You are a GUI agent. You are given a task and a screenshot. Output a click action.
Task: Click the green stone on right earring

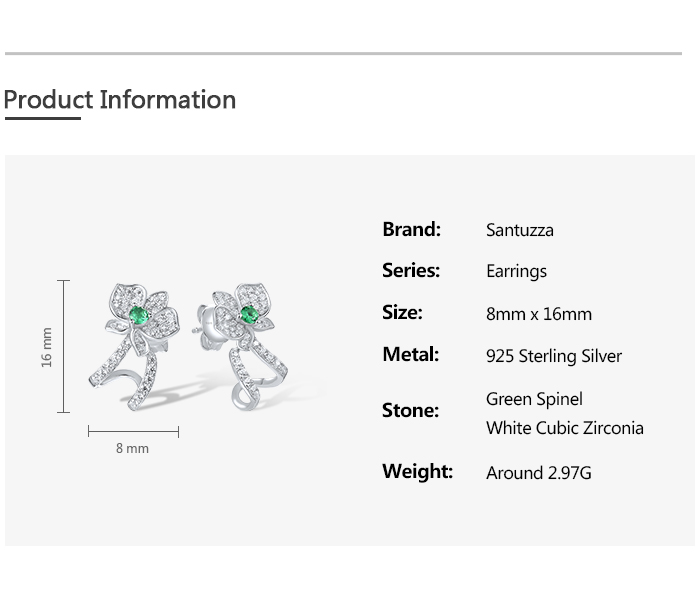(x=249, y=314)
